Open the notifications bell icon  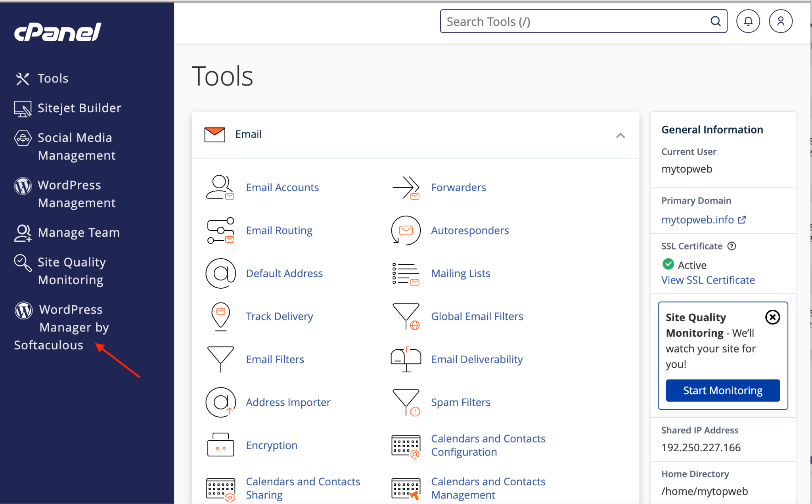(x=748, y=21)
